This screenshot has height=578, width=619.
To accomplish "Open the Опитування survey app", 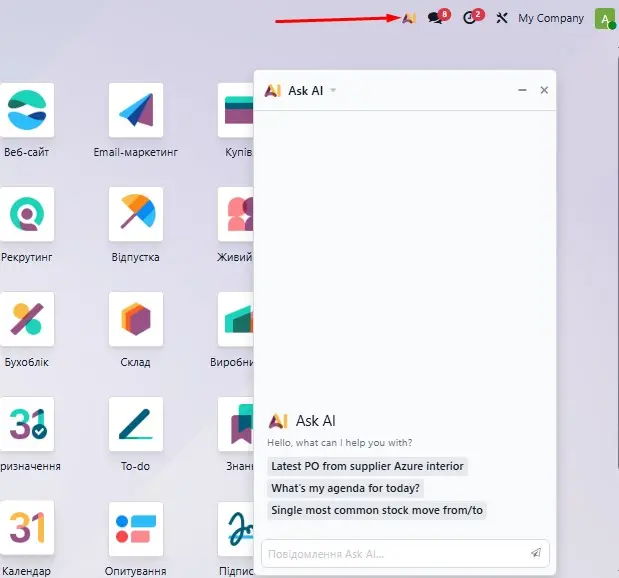I will (136, 528).
